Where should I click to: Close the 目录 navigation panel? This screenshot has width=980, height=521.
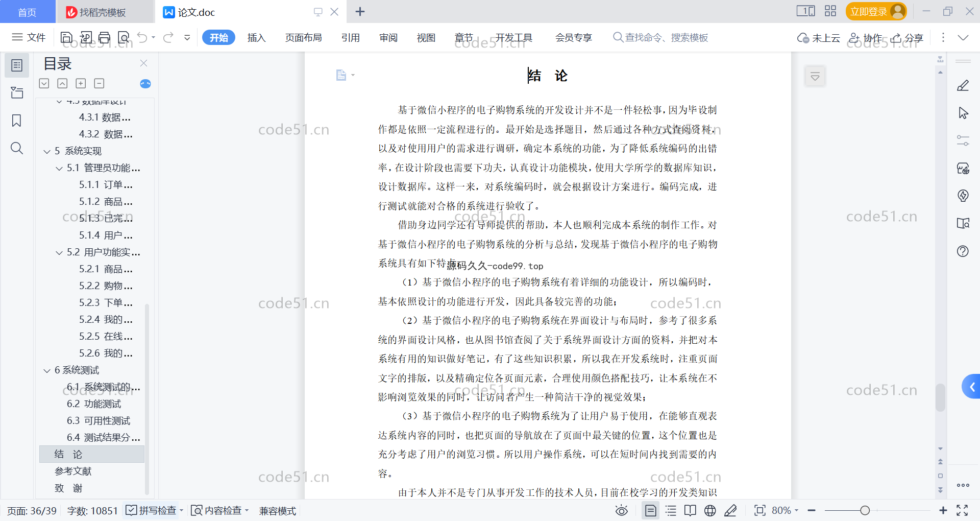pyautogui.click(x=143, y=63)
